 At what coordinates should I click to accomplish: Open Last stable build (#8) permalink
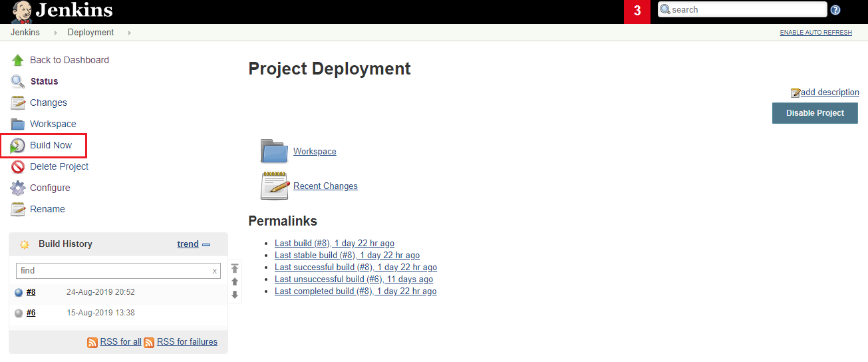tap(347, 256)
